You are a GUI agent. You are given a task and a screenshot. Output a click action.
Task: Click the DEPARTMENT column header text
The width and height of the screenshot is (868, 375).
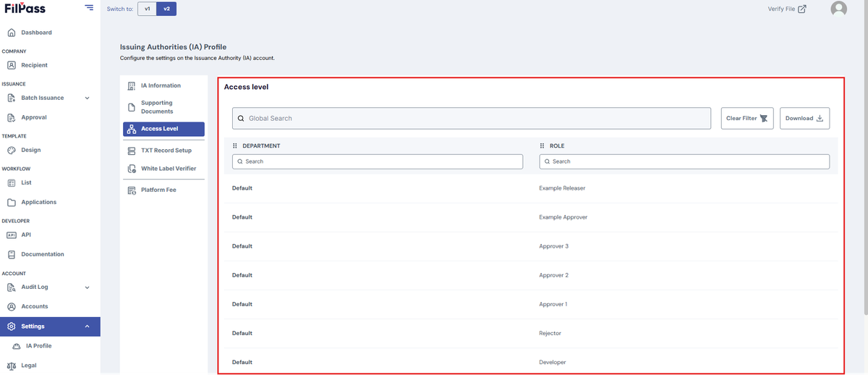tap(261, 146)
